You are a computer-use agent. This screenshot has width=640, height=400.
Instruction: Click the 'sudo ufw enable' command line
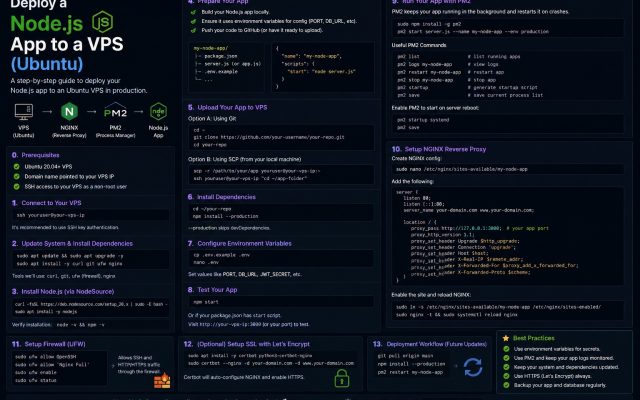(36, 373)
